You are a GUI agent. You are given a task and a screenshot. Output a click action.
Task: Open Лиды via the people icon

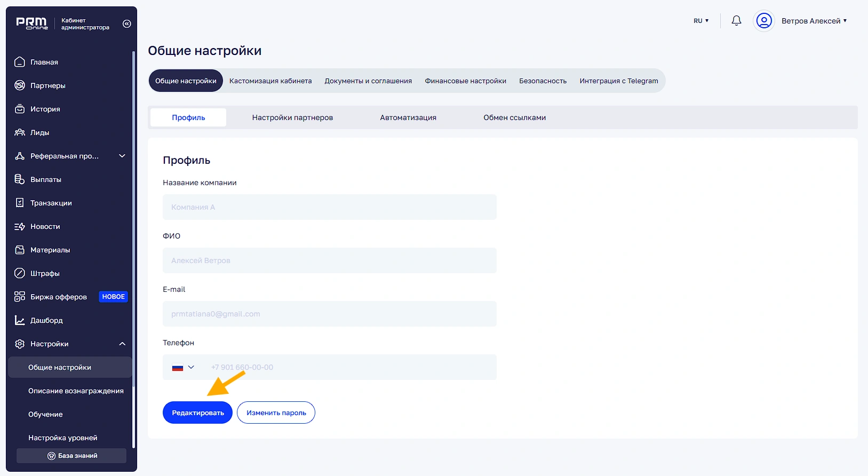click(x=20, y=132)
